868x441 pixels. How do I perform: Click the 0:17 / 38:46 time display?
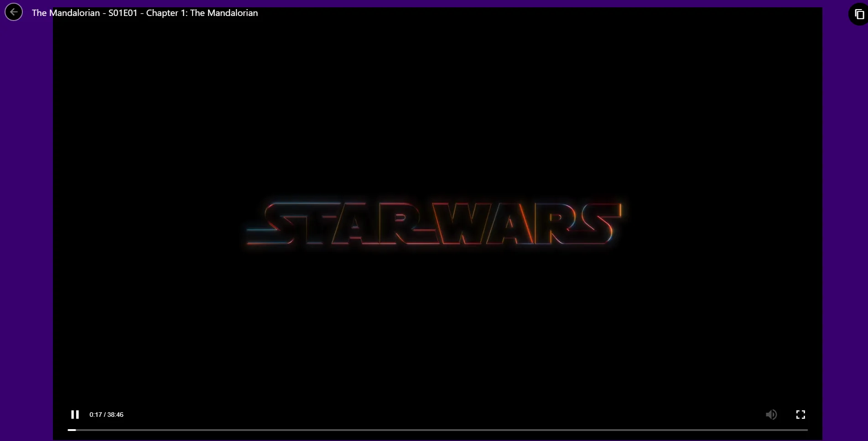tap(106, 415)
